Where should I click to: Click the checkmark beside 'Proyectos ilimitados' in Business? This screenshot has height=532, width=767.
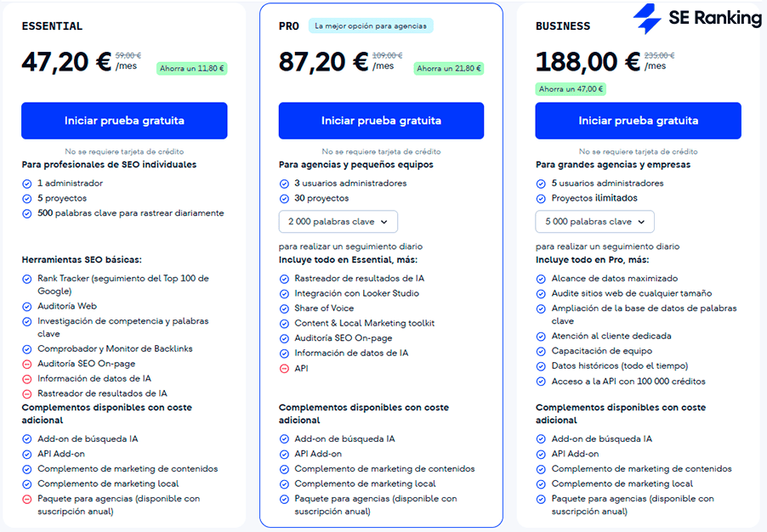coord(540,200)
